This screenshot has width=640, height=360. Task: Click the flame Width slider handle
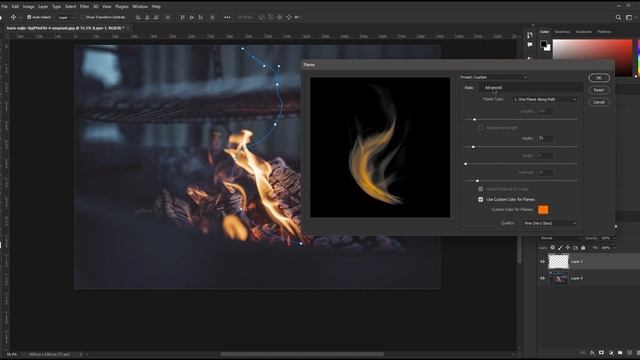click(473, 147)
